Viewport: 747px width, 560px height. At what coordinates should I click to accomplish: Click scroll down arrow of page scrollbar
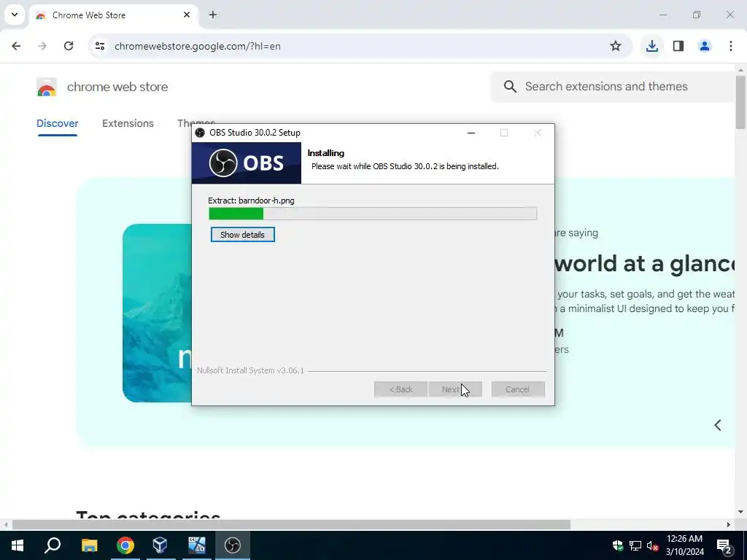pyautogui.click(x=740, y=512)
